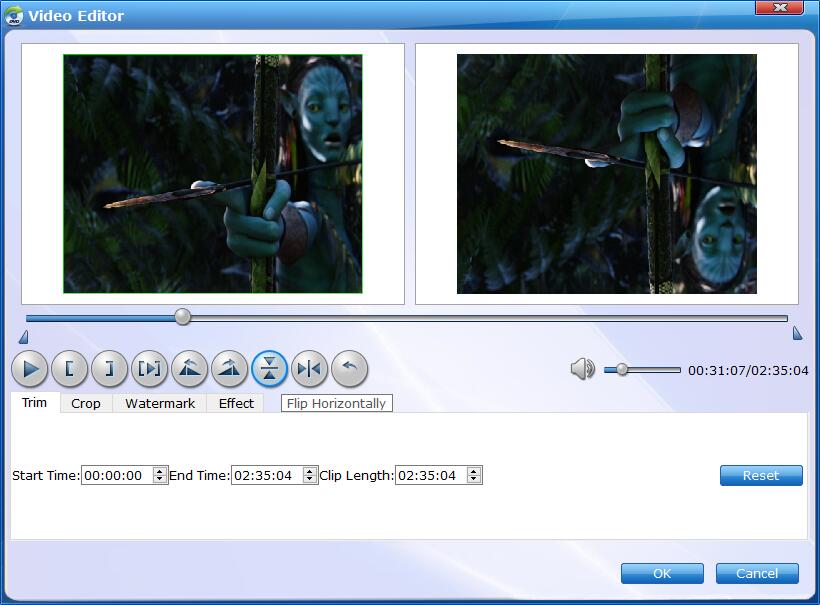
Task: Cancel the video editing dialog
Action: click(x=757, y=573)
